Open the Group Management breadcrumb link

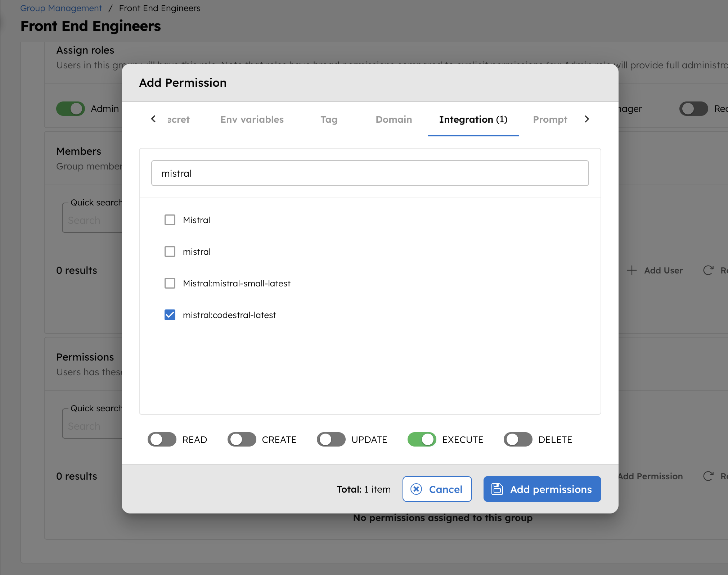click(x=61, y=8)
